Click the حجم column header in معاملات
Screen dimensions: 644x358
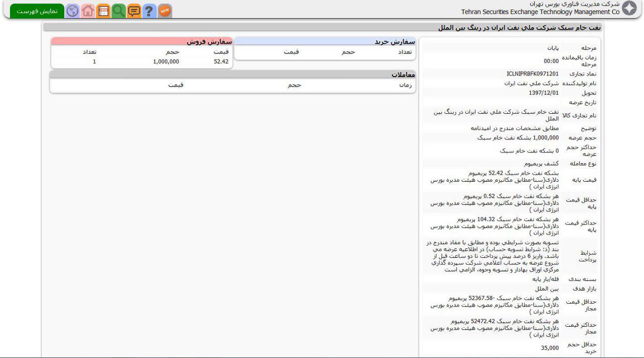(294, 85)
